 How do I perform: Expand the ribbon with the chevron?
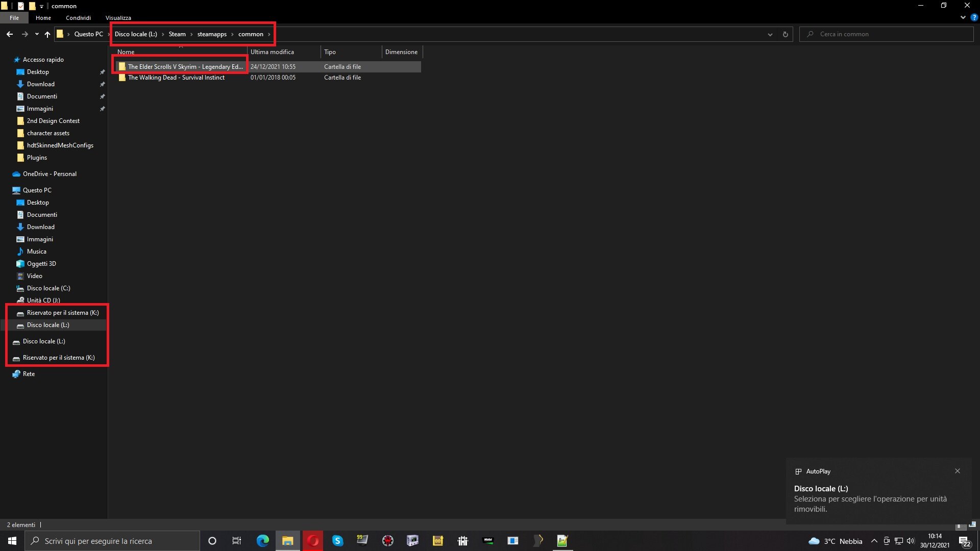pos(963,17)
